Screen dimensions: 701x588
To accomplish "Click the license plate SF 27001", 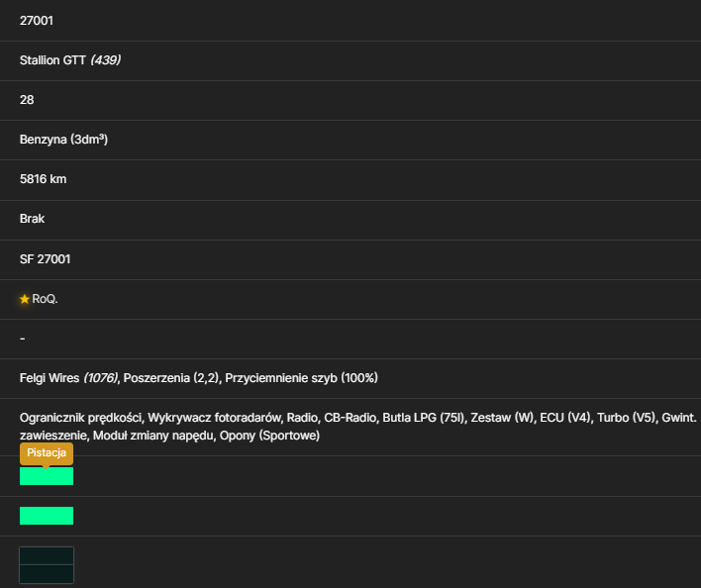I will (x=46, y=259).
